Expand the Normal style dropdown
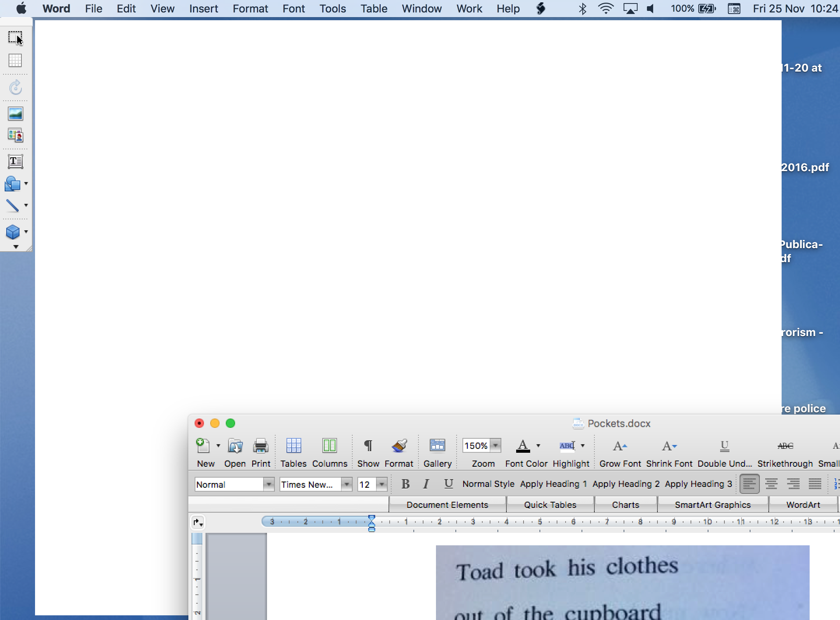The image size is (840, 620). [269, 484]
